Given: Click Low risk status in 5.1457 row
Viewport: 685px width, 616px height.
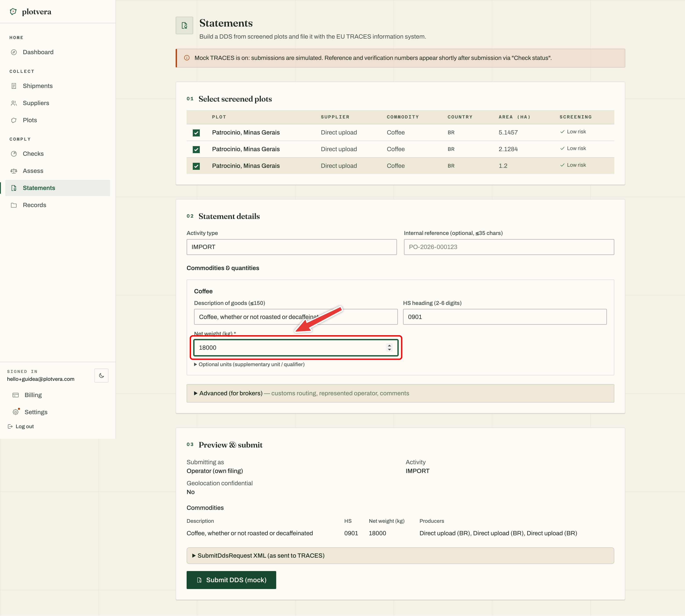Looking at the screenshot, I should 573,132.
